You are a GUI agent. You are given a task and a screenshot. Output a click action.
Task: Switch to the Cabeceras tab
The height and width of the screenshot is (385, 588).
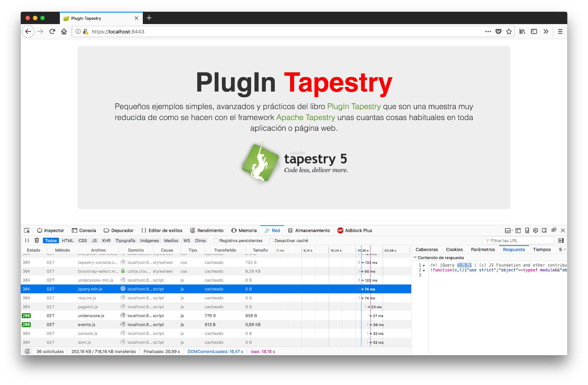pos(426,249)
